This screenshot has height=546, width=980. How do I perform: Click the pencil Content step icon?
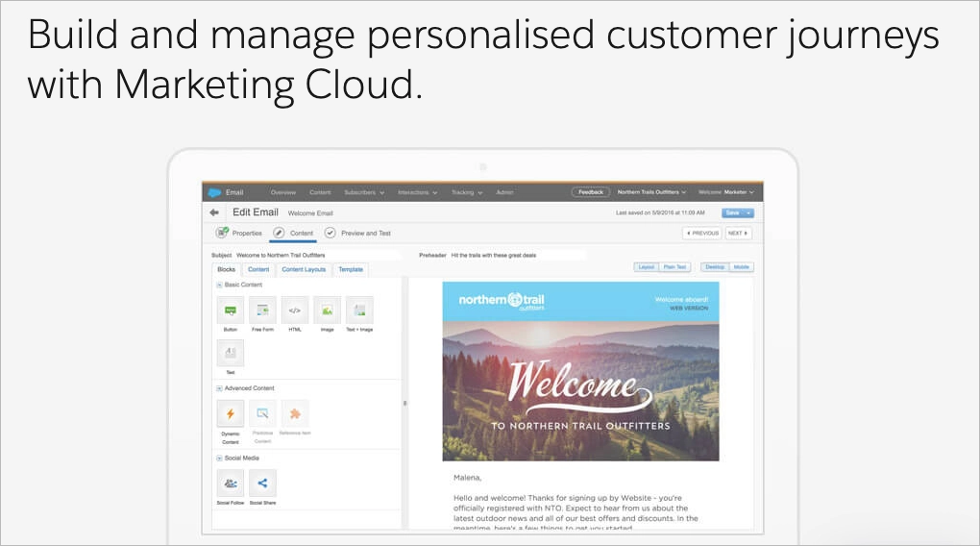tap(279, 233)
